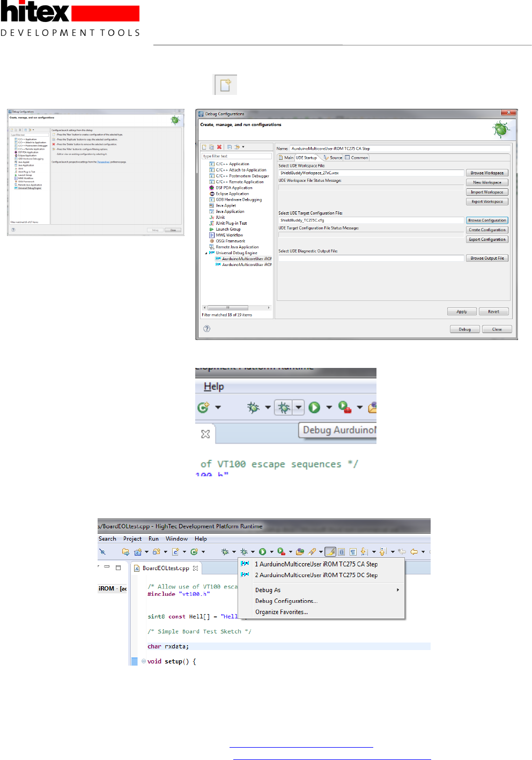Click the Next Annotation icon in HighTec toolbar
The height and width of the screenshot is (760, 532).
[364, 551]
